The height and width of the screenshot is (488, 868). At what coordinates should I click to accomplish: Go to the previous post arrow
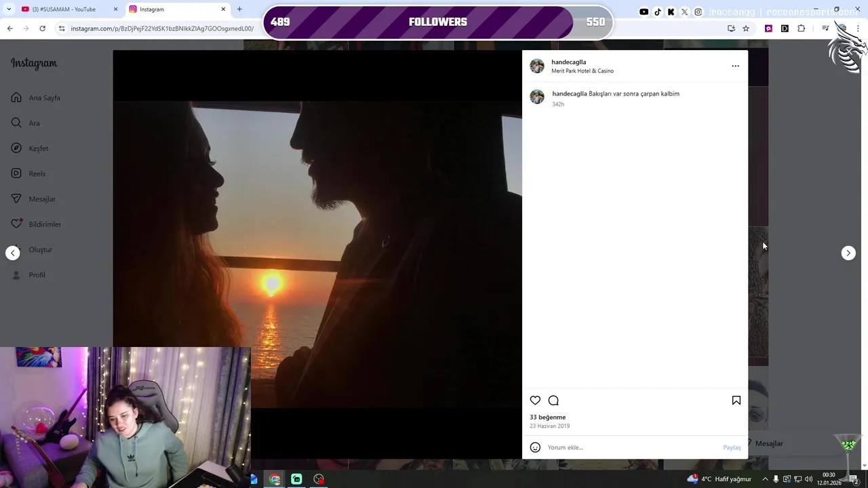(x=13, y=253)
